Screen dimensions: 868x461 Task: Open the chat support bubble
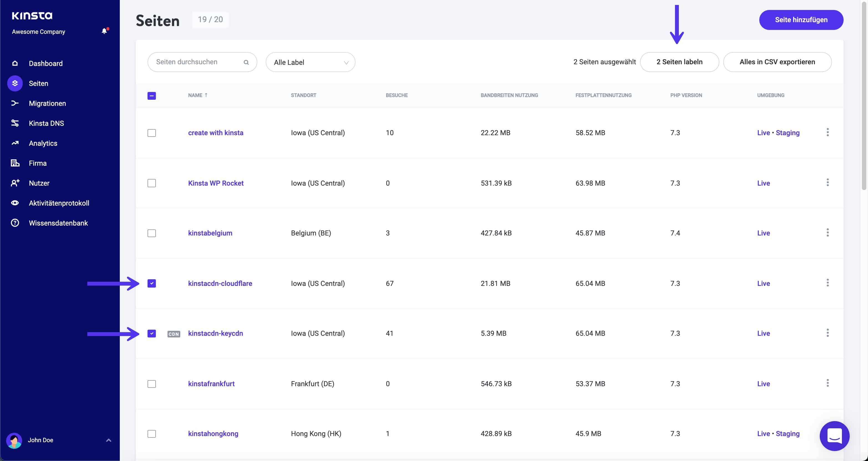click(834, 436)
